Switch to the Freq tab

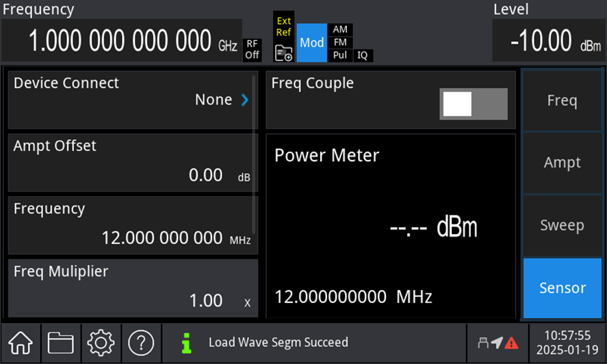tap(562, 101)
